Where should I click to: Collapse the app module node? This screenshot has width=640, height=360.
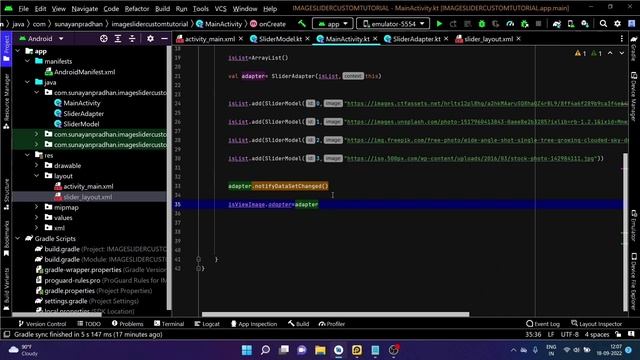click(x=18, y=51)
